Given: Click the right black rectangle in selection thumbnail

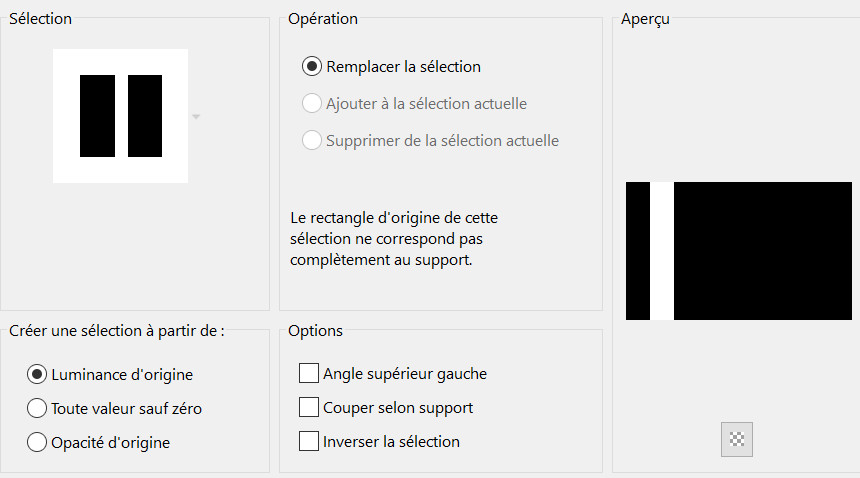Looking at the screenshot, I should coord(145,116).
